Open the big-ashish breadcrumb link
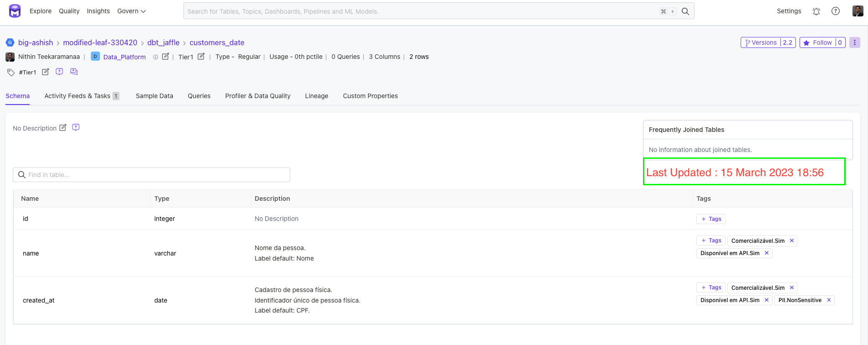The height and width of the screenshot is (345, 868). pyautogui.click(x=36, y=42)
